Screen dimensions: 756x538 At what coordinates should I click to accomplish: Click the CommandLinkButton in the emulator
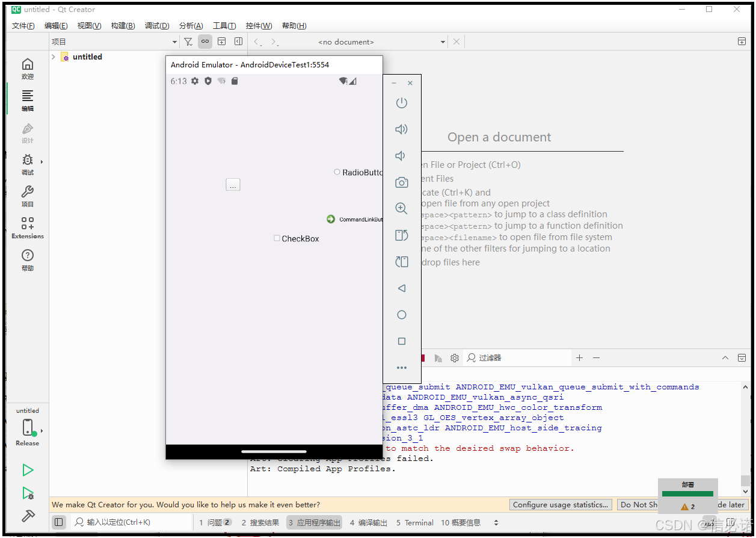pyautogui.click(x=354, y=219)
